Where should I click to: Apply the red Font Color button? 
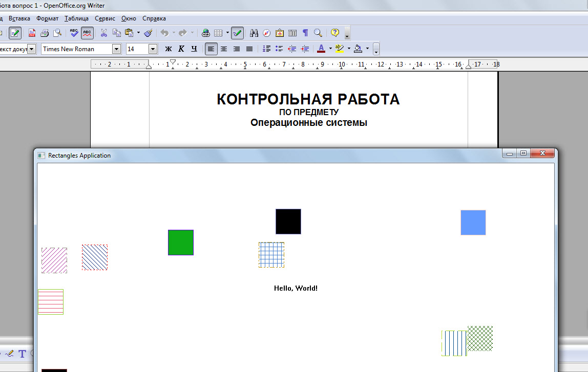(321, 49)
